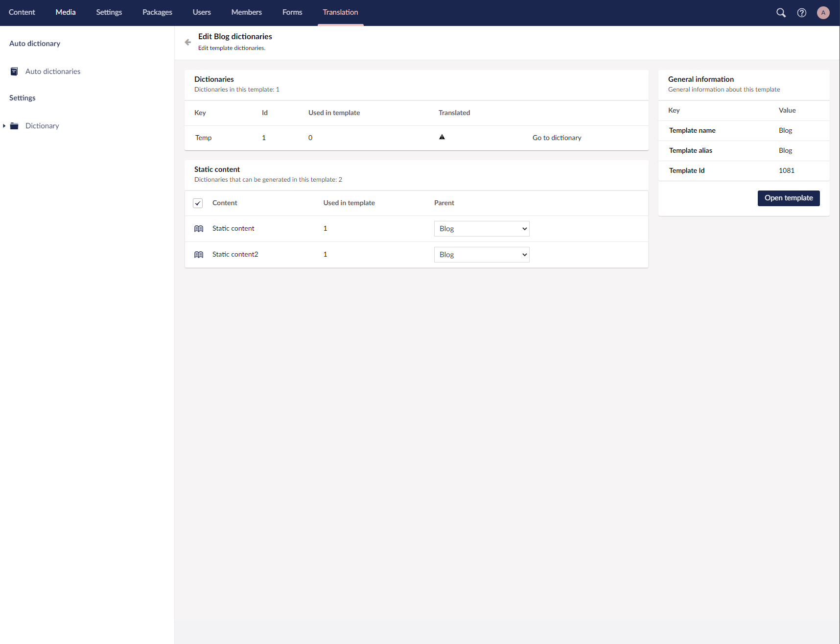Click the book icon beside Static content
The width and height of the screenshot is (840, 644).
199,229
